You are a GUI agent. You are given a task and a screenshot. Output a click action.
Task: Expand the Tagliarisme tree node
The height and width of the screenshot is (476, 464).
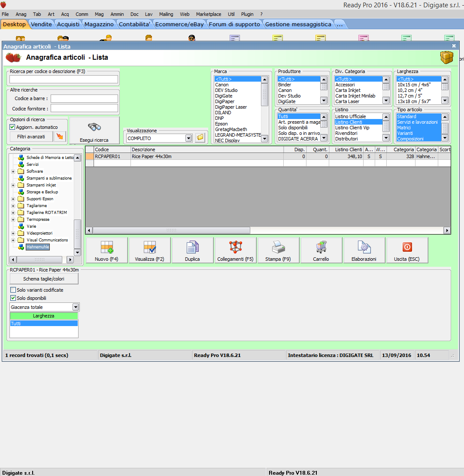point(13,206)
